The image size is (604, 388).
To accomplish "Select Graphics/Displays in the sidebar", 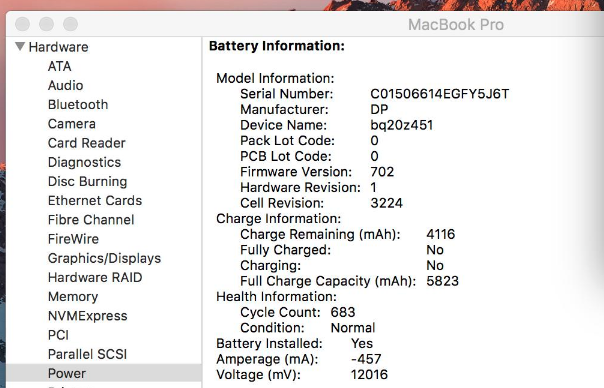I will (104, 259).
